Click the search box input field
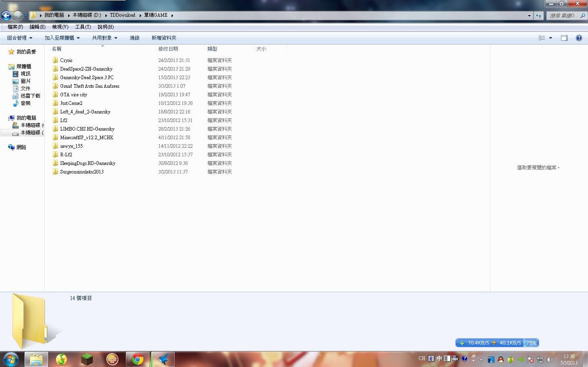The image size is (588, 367). tap(563, 16)
